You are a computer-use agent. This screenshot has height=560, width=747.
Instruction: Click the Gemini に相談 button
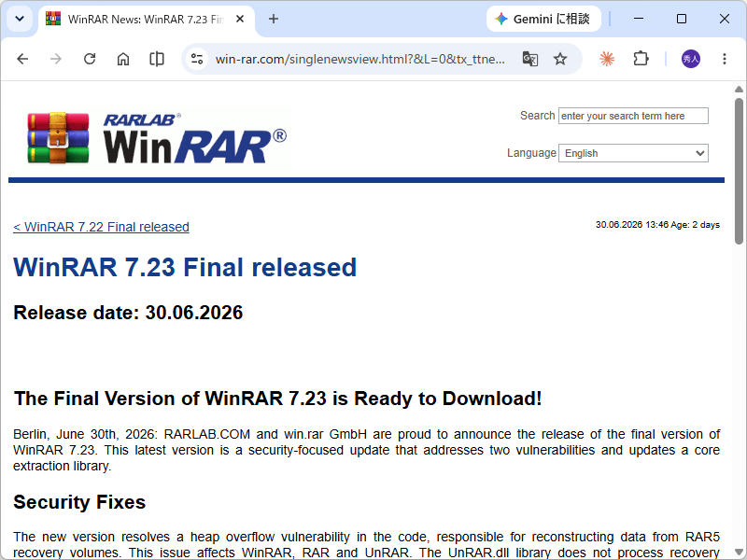pos(543,19)
